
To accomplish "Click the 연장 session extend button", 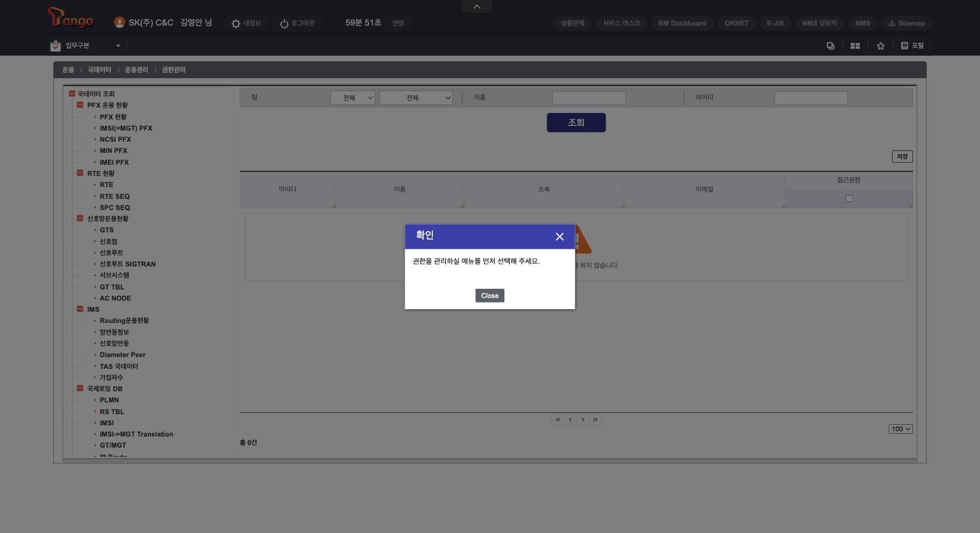I will (x=398, y=24).
